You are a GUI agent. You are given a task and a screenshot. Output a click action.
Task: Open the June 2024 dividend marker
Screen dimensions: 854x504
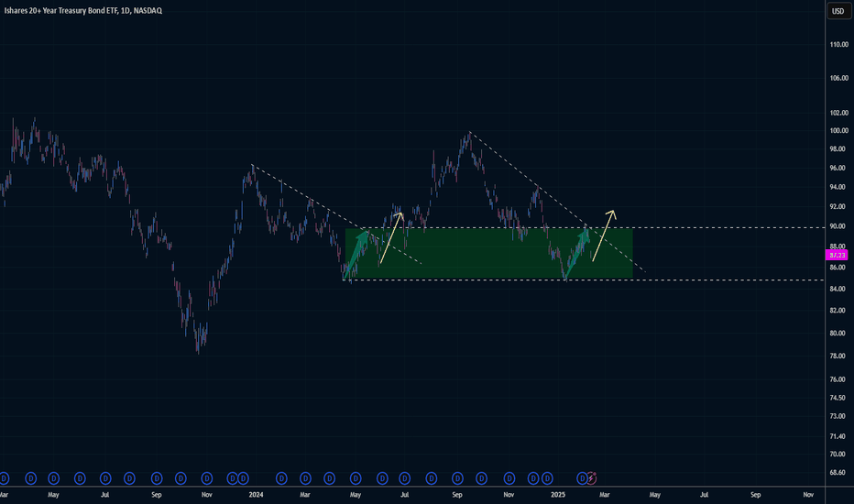pos(382,478)
